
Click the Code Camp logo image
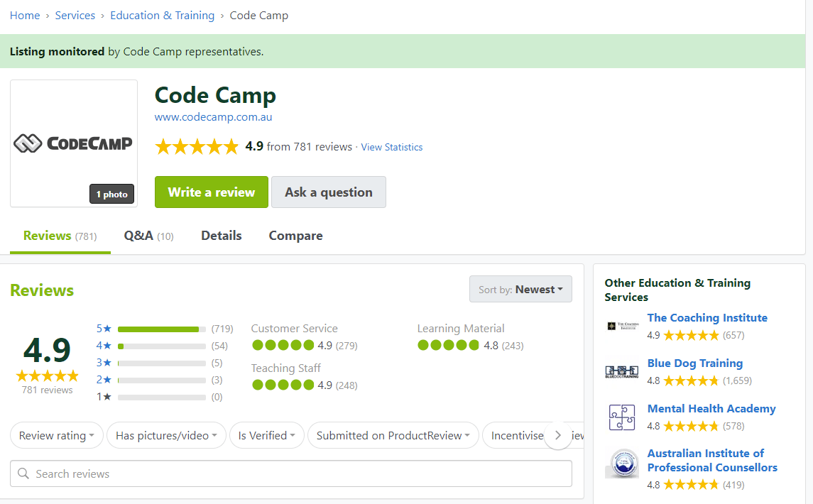pyautogui.click(x=73, y=143)
